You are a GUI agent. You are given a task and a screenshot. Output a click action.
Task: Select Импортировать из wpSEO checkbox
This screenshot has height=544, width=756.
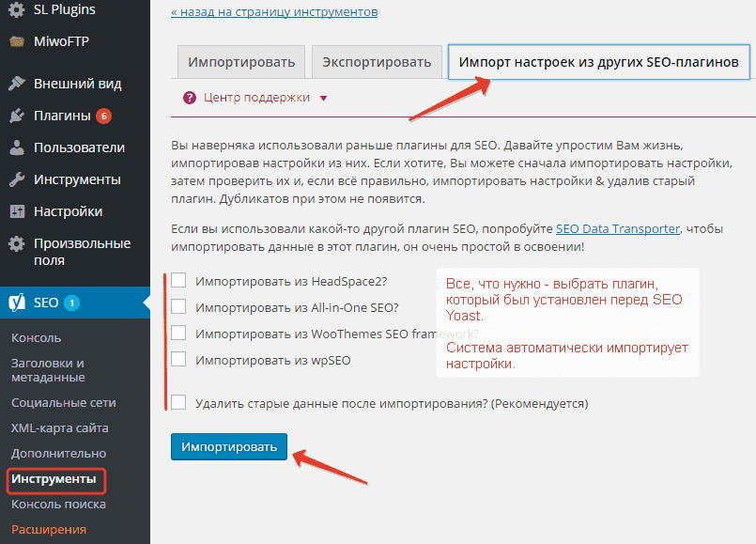pos(178,359)
